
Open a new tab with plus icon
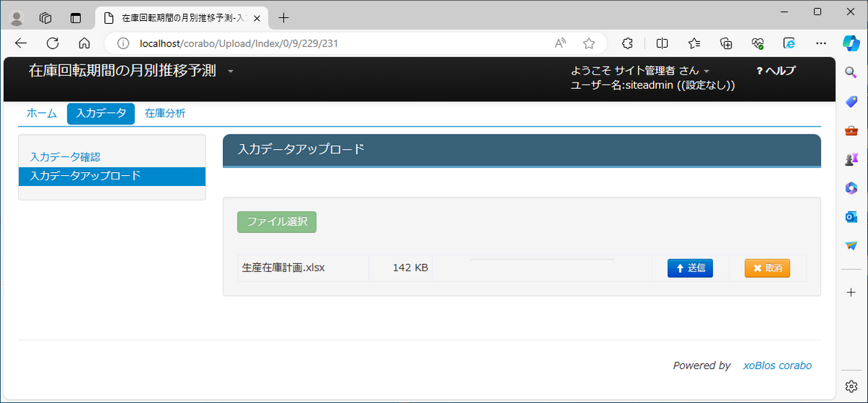tap(284, 17)
